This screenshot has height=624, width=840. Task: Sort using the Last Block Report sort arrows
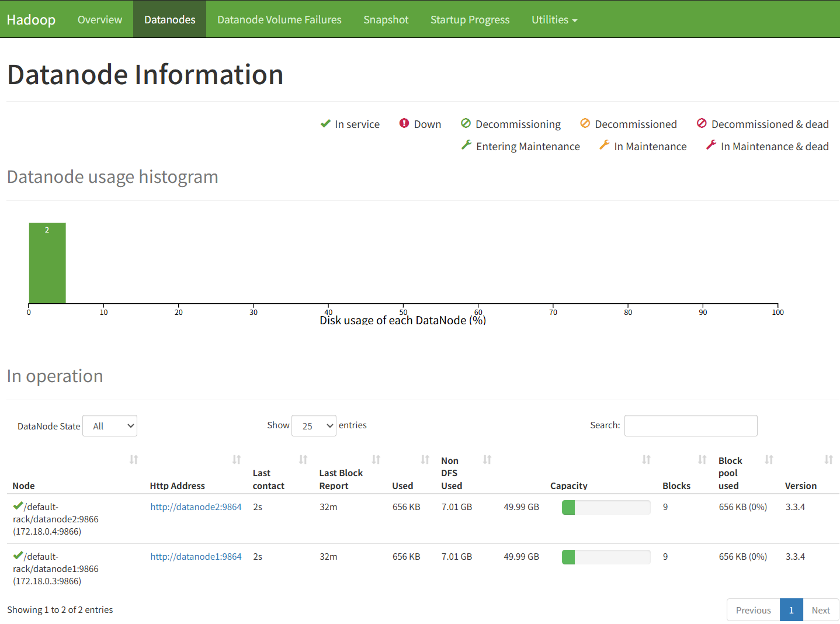click(x=376, y=460)
